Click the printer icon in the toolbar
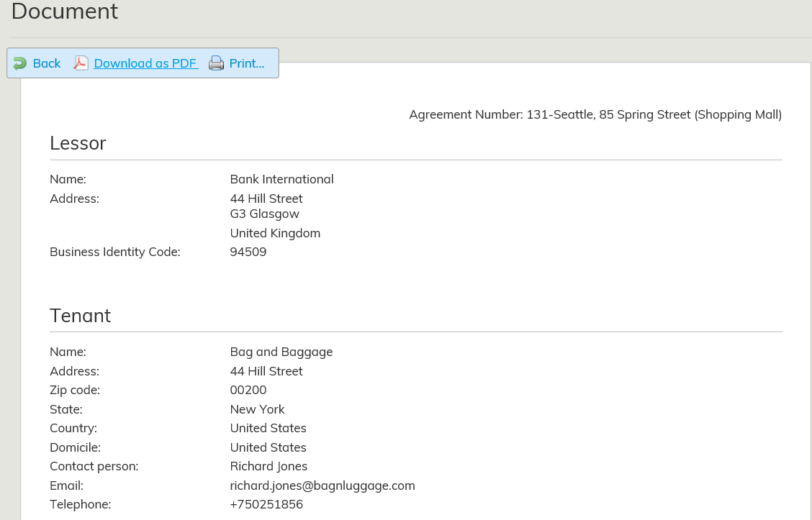This screenshot has width=812, height=520. (x=216, y=63)
